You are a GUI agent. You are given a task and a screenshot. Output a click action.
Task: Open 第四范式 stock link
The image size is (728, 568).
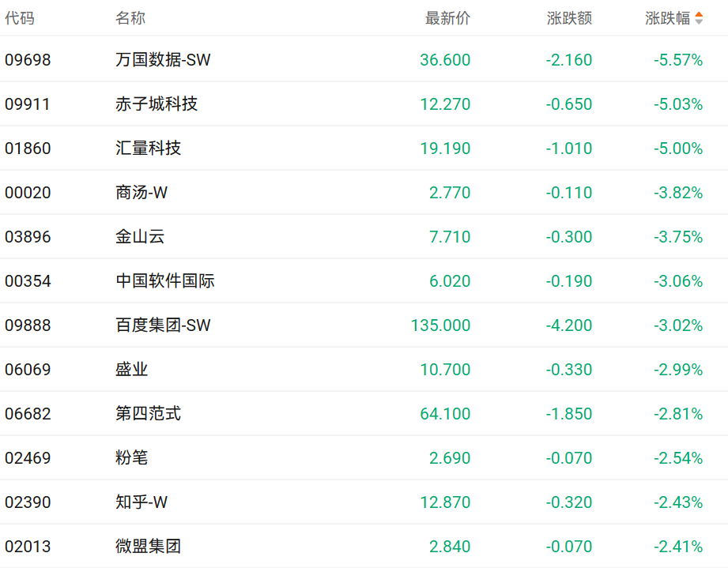pos(149,414)
